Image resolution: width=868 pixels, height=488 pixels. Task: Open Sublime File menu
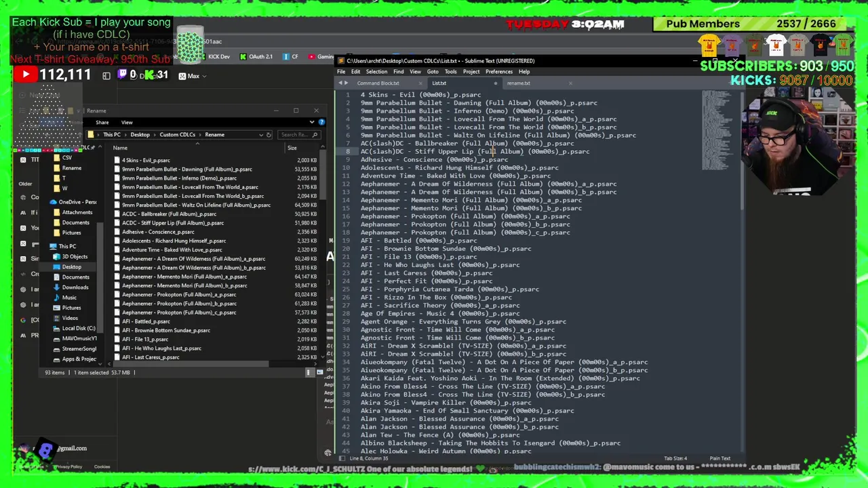pos(341,72)
